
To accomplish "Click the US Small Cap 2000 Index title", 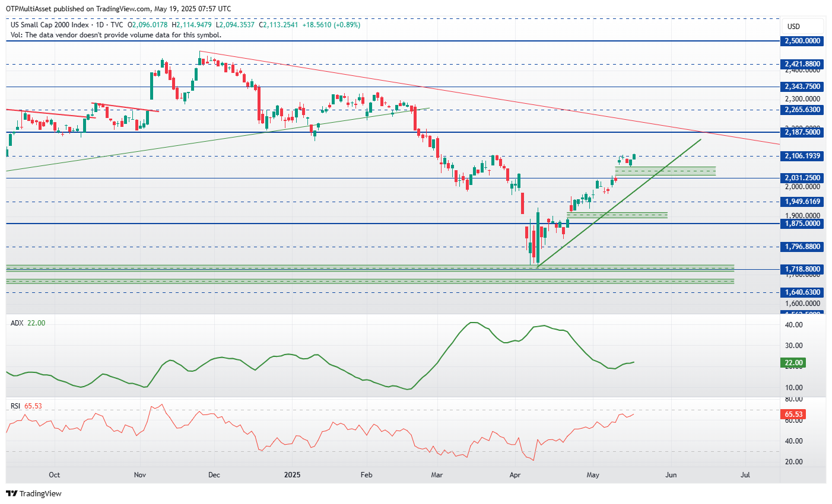I will 50,25.
